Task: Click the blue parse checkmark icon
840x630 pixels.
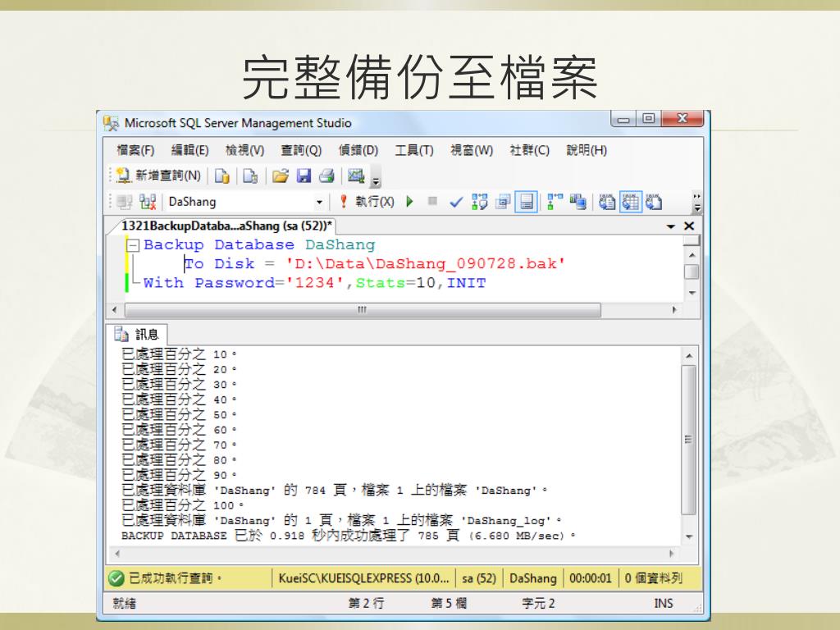Action: (456, 202)
